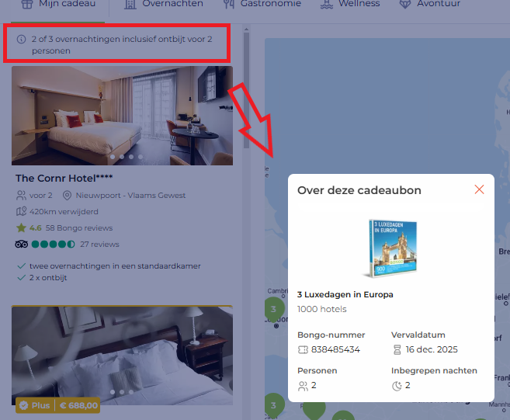Click the waves icon beside Wellness
This screenshot has height=420, width=510.
click(x=327, y=4)
